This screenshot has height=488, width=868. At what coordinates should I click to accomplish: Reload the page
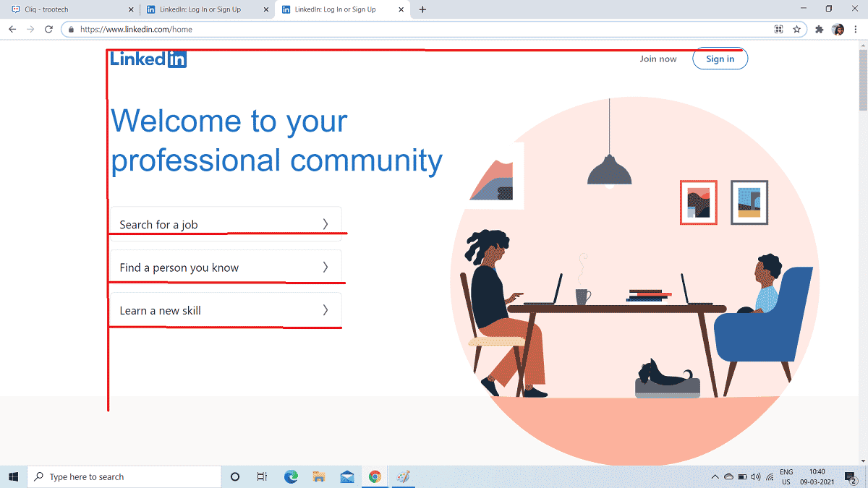point(48,30)
